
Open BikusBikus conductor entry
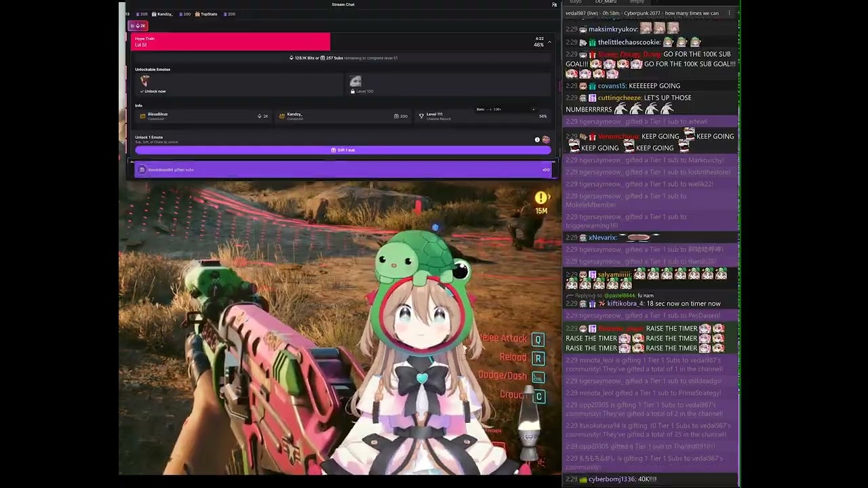pos(203,116)
